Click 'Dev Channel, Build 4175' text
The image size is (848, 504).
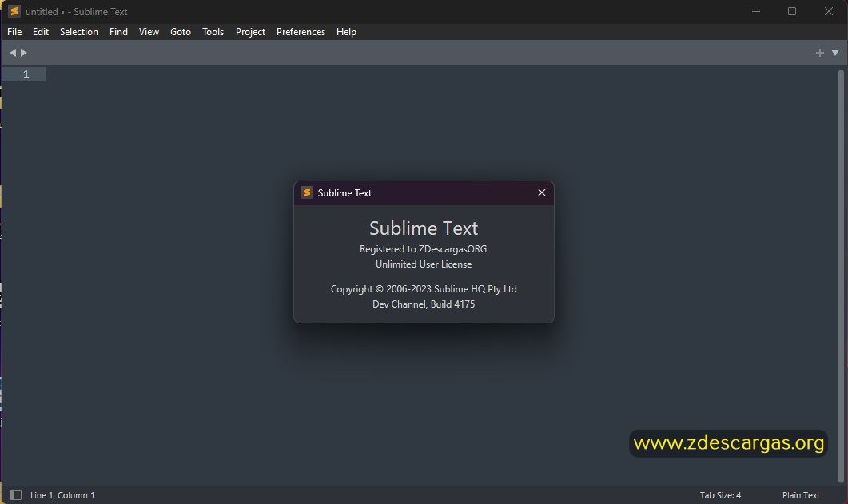424,304
